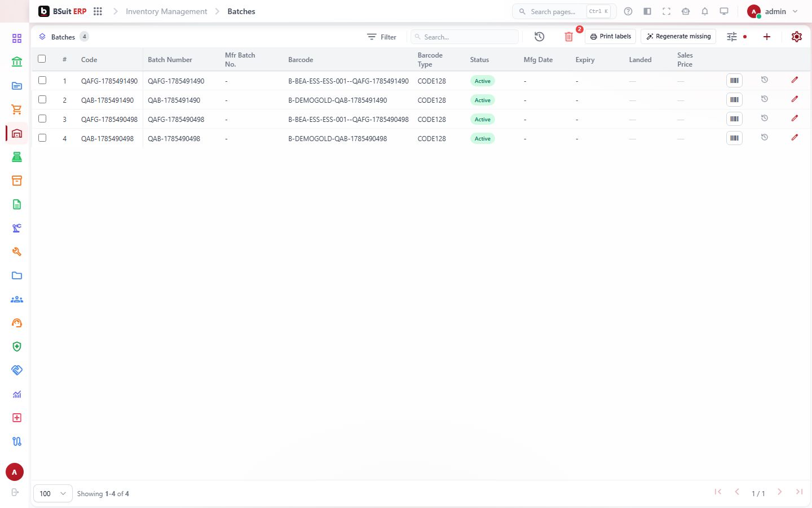812x508 pixels.
Task: Open the handshake sidebar icon
Action: click(x=17, y=370)
